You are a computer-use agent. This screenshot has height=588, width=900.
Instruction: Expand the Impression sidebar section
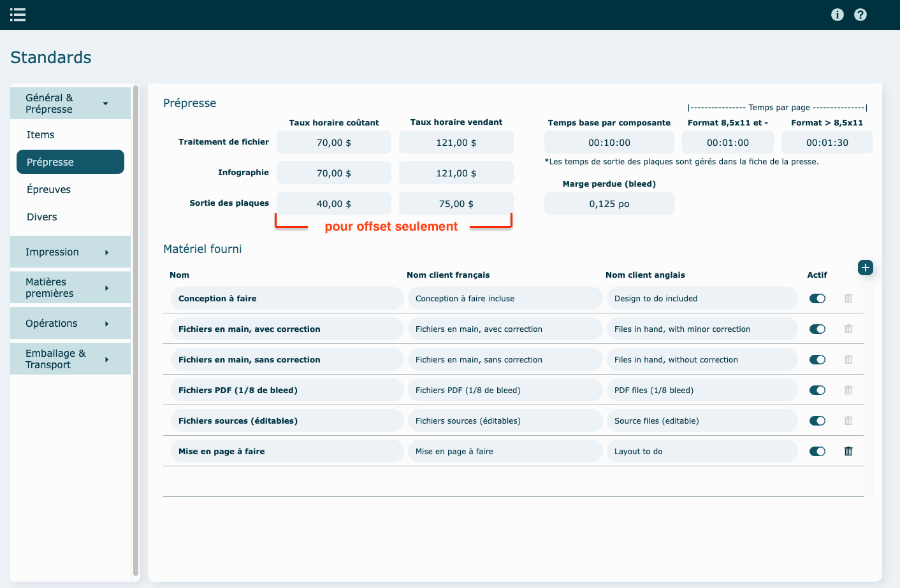[70, 252]
